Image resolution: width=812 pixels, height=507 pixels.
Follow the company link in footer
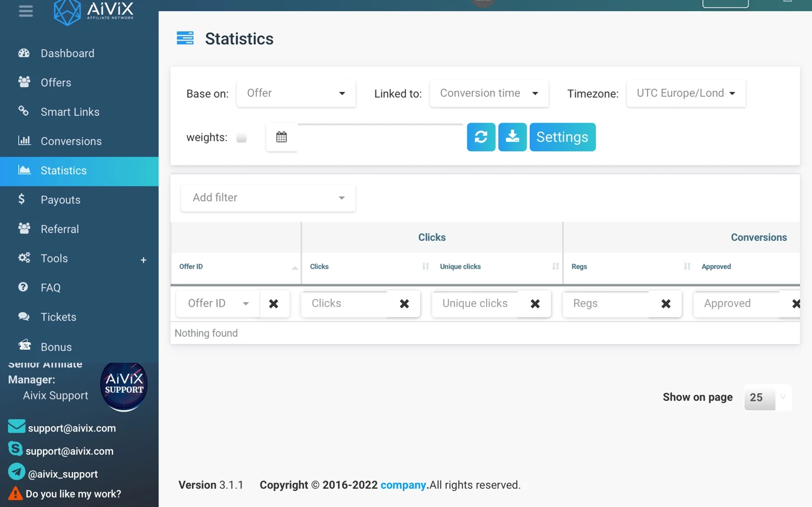(403, 485)
